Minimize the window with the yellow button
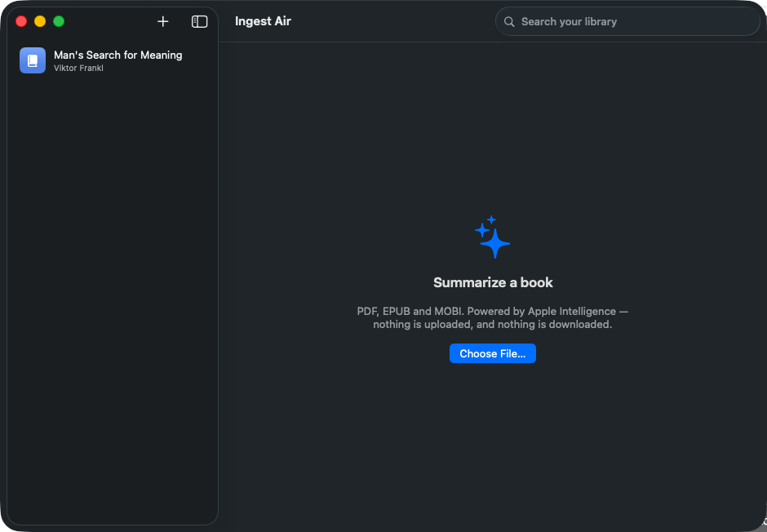 [40, 21]
